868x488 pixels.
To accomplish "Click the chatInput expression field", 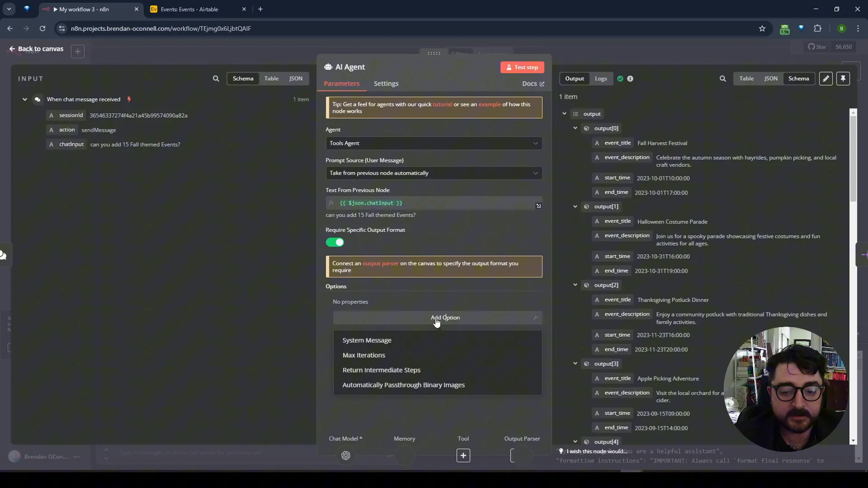I will click(x=434, y=203).
